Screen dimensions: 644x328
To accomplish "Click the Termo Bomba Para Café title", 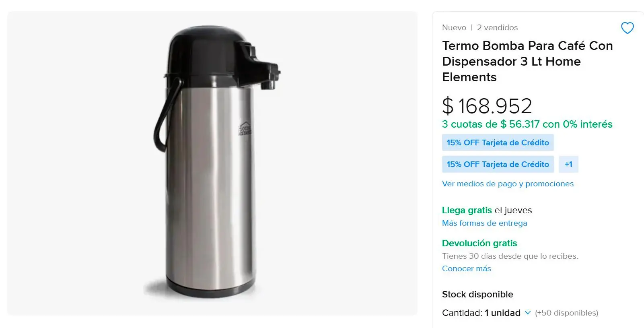I will click(x=527, y=61).
